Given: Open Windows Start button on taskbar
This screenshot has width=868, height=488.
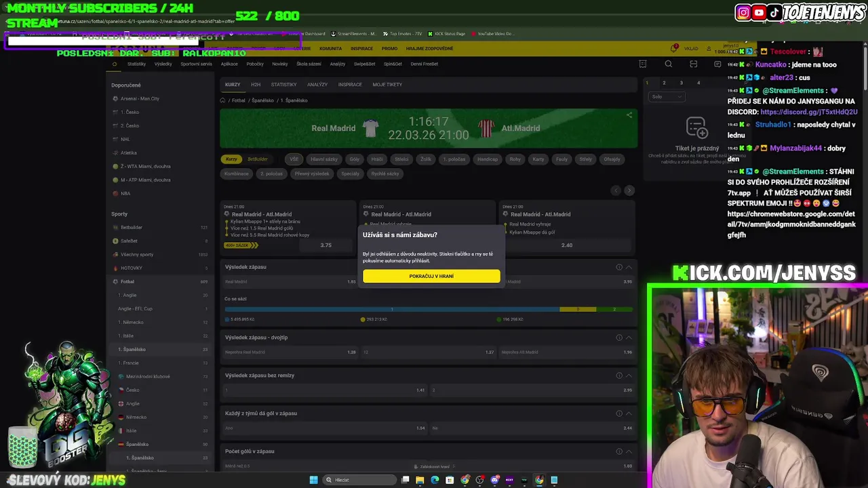Looking at the screenshot, I should click(x=313, y=480).
